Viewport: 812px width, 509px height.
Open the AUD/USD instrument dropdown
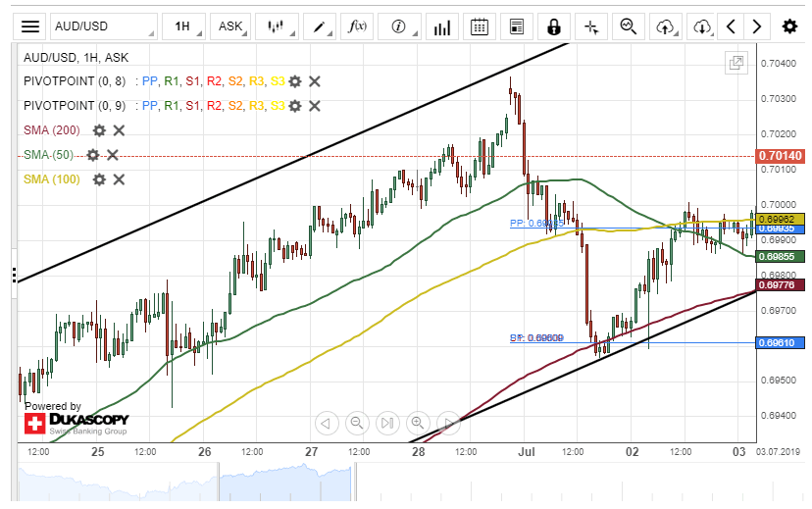(x=104, y=26)
